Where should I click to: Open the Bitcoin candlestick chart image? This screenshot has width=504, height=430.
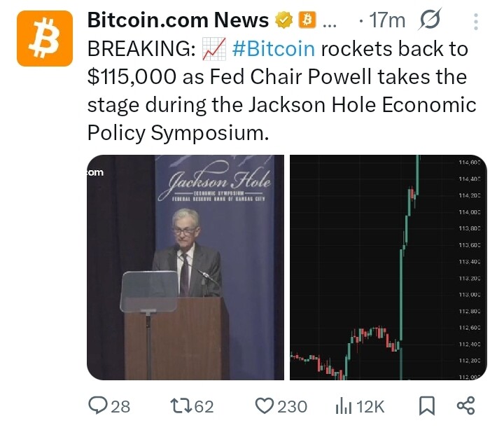(x=388, y=268)
